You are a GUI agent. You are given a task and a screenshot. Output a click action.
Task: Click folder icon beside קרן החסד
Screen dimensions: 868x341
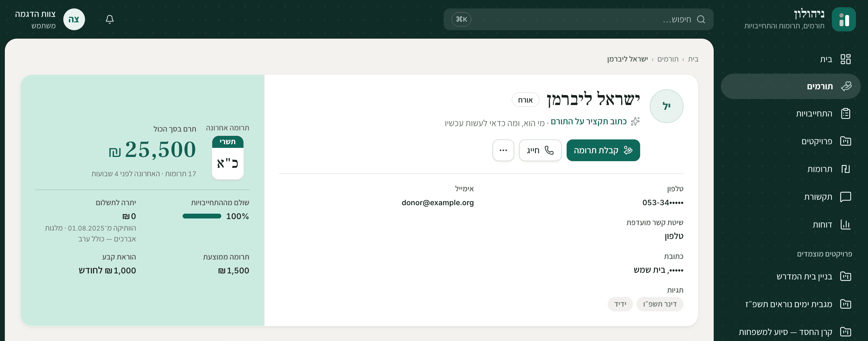(x=845, y=332)
